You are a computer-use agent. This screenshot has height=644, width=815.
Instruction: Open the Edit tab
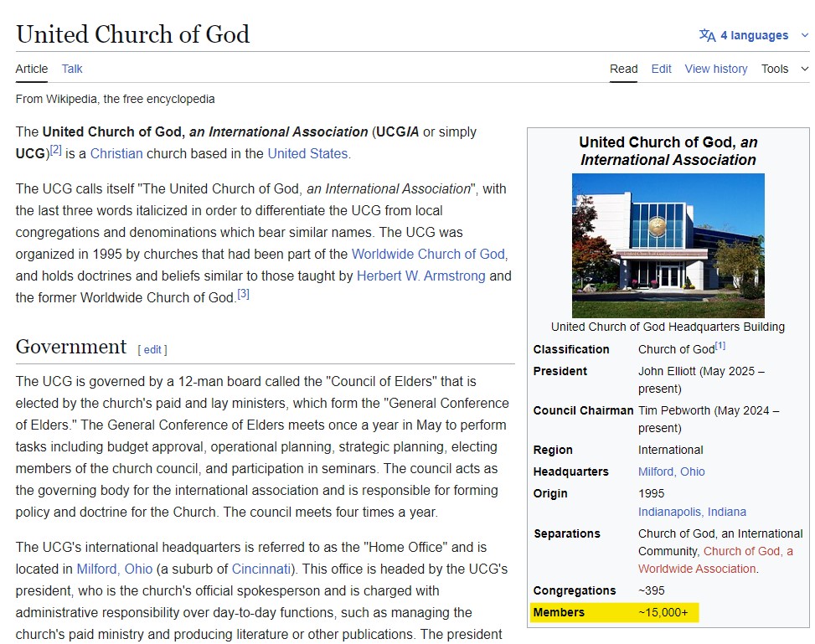[661, 69]
